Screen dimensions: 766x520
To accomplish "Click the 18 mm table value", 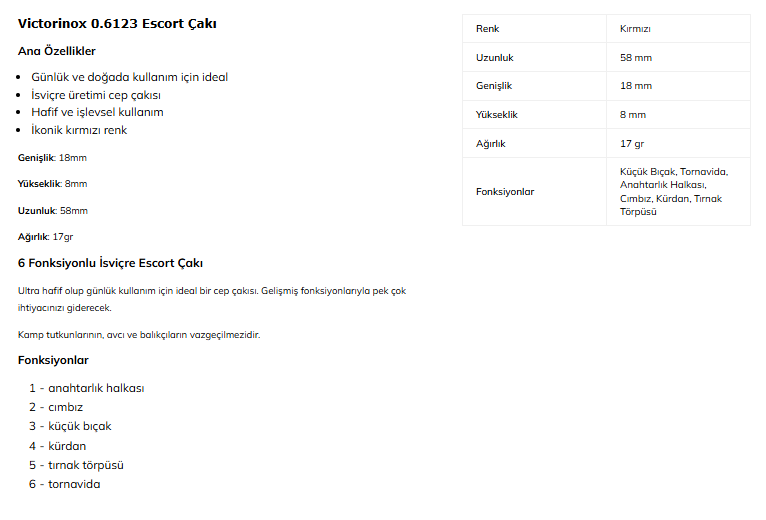I will click(x=635, y=86).
